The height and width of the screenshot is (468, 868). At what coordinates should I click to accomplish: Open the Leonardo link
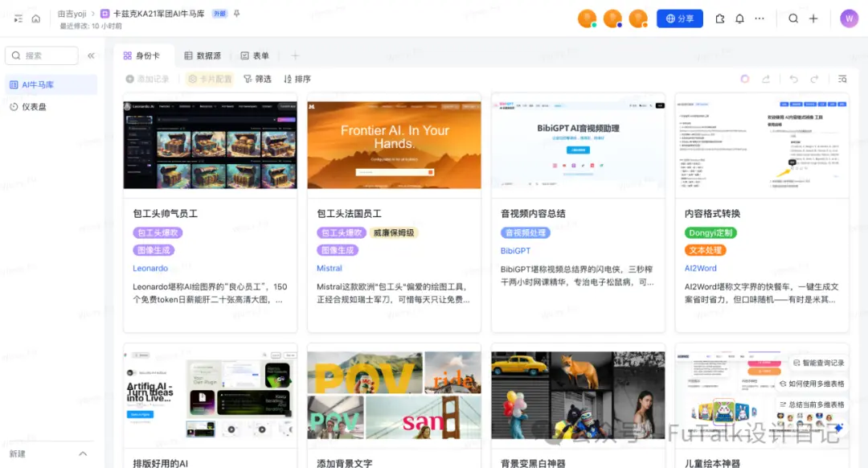click(x=150, y=268)
